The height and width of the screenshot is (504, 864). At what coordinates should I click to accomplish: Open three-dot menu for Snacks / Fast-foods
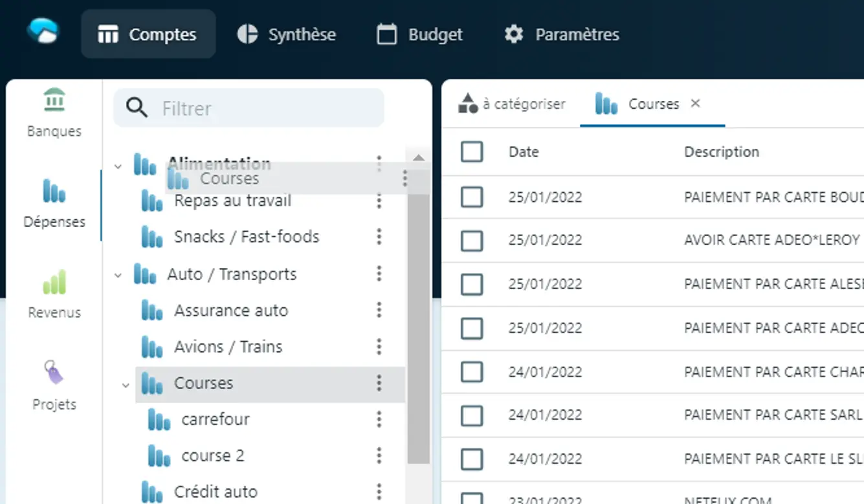pos(379,237)
